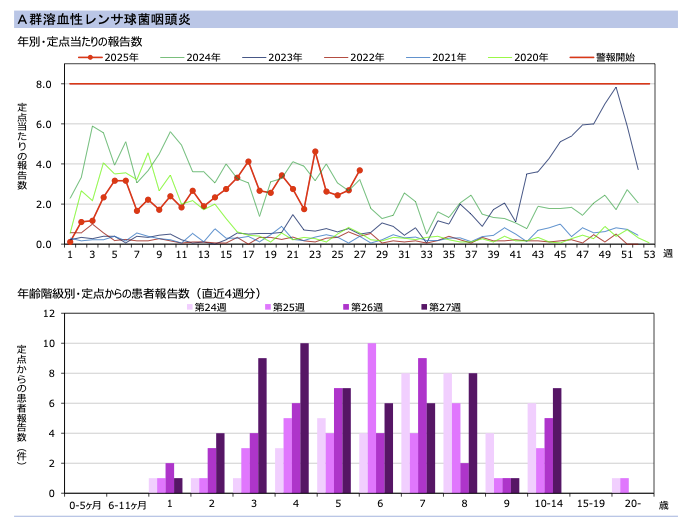The width and height of the screenshot is (688, 517).
Task: Click the 第26週 bar for age 1
Action: (x=170, y=478)
